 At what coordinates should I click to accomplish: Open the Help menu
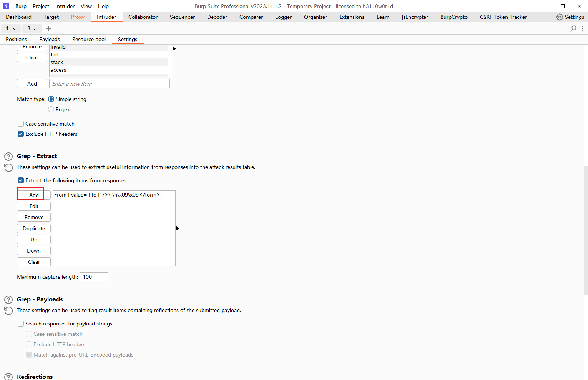coord(103,6)
